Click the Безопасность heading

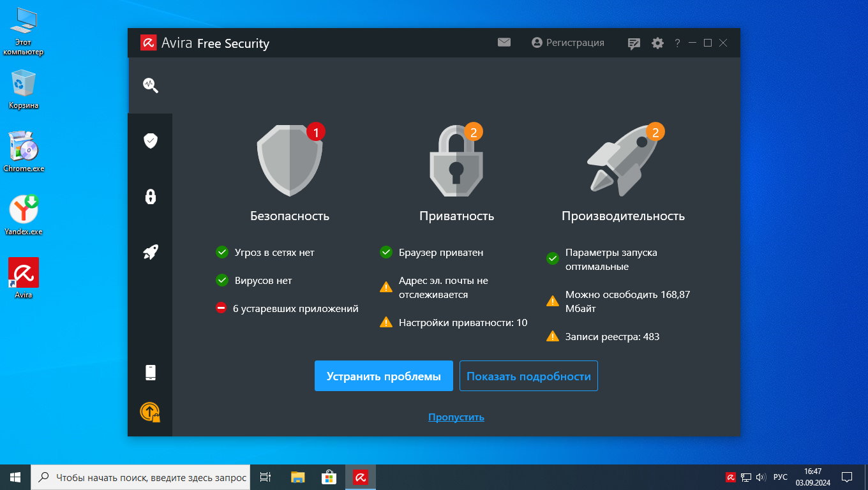(x=290, y=216)
